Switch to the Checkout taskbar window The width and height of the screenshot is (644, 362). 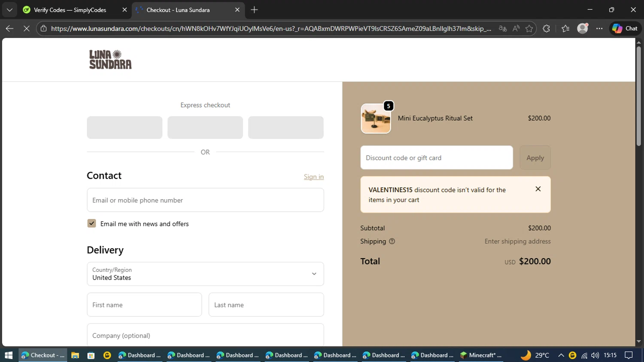(x=43, y=355)
